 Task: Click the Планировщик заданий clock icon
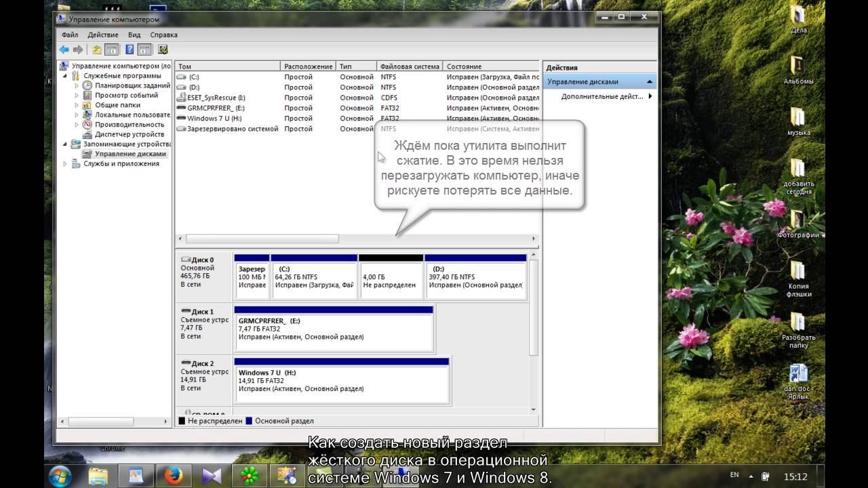[87, 85]
